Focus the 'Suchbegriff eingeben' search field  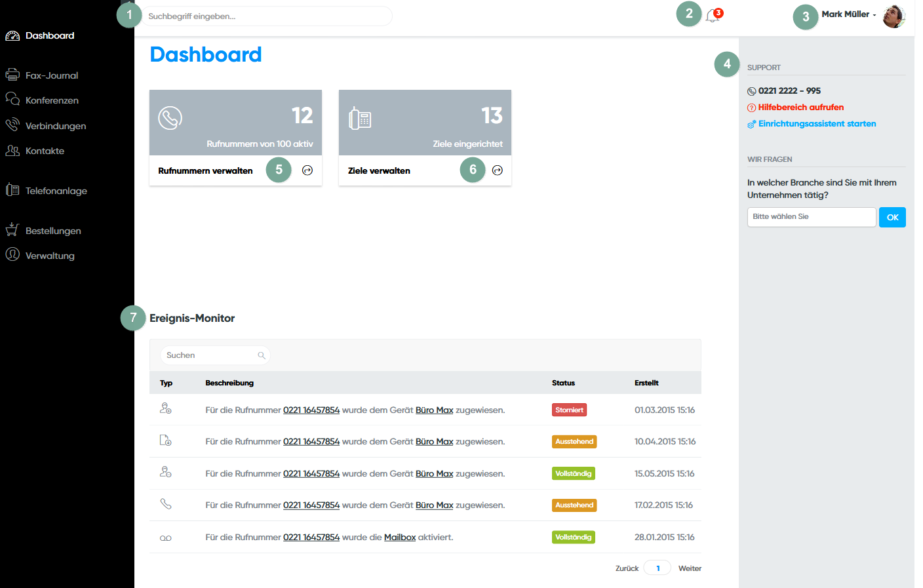coord(266,16)
